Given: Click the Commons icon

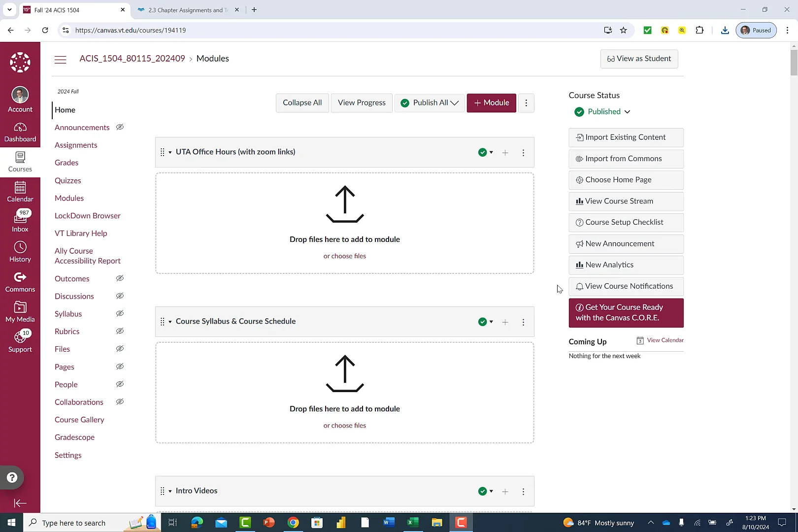Looking at the screenshot, I should 20,281.
